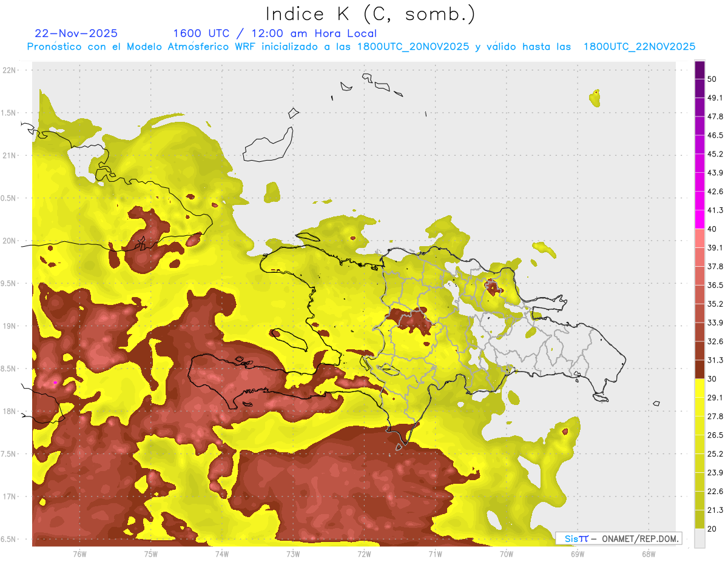728x562 pixels.
Task: Pick the dark purple swatch atop the colorbar
Action: tap(700, 70)
